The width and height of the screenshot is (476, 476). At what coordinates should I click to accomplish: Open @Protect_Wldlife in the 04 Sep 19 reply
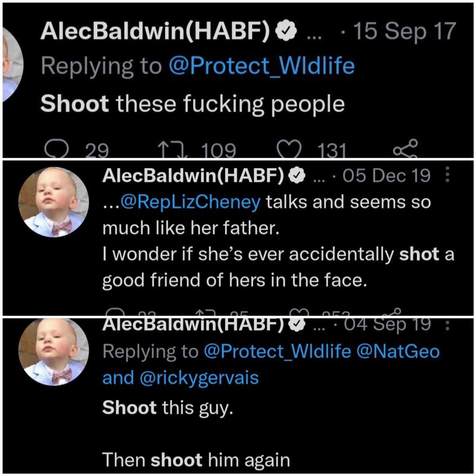(277, 351)
